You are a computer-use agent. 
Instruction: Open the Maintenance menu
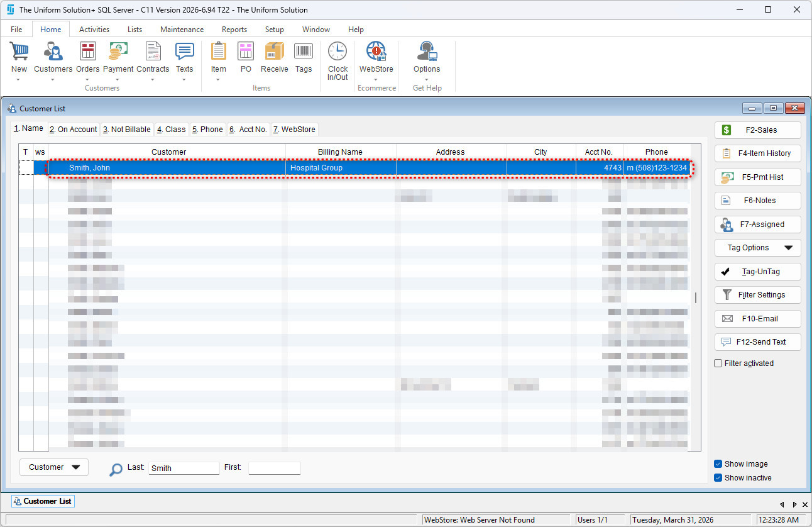[x=182, y=30]
